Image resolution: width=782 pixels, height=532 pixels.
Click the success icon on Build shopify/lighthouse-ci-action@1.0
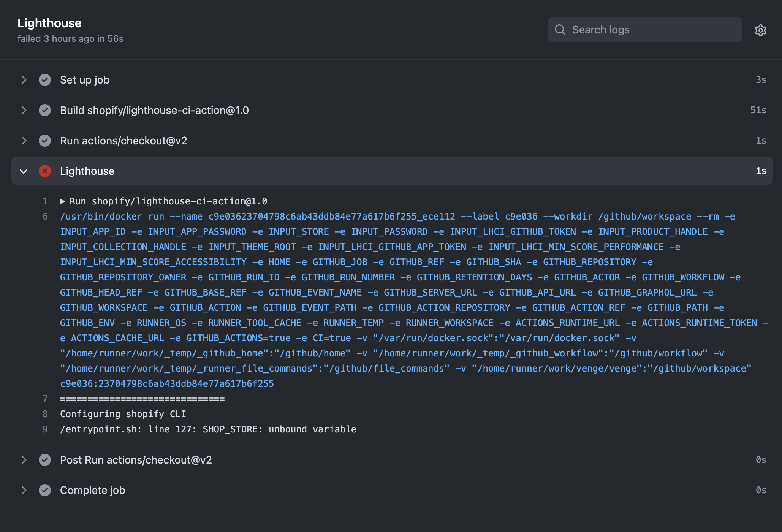click(45, 110)
